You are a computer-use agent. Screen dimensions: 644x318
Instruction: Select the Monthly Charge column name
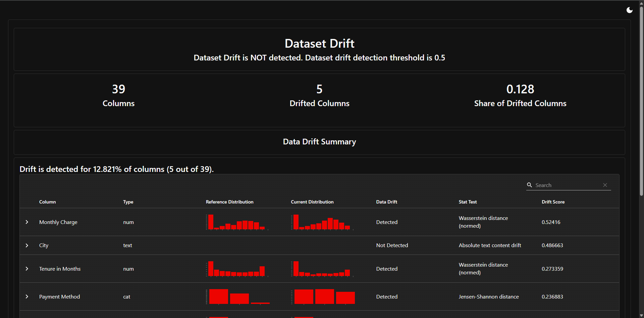(x=58, y=222)
